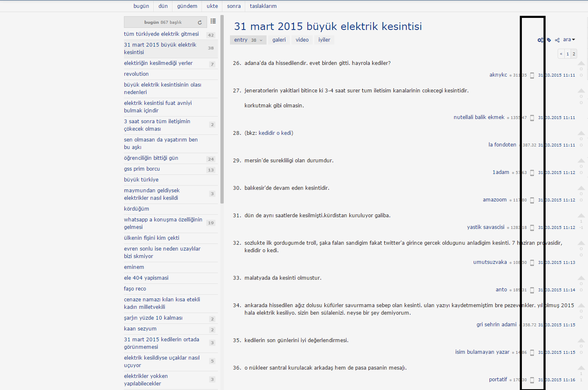Click the mobile icon on yastik savascisi's entry
588x390 pixels.
(532, 228)
